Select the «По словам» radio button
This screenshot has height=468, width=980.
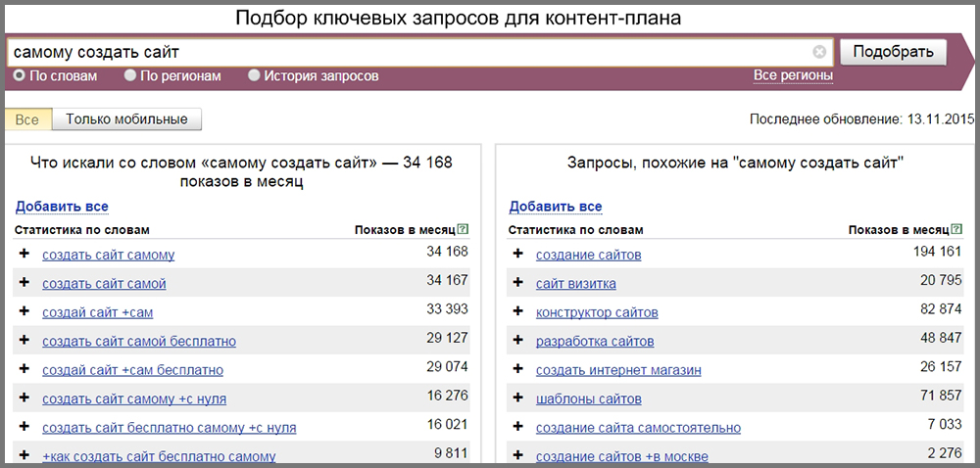pyautogui.click(x=19, y=75)
